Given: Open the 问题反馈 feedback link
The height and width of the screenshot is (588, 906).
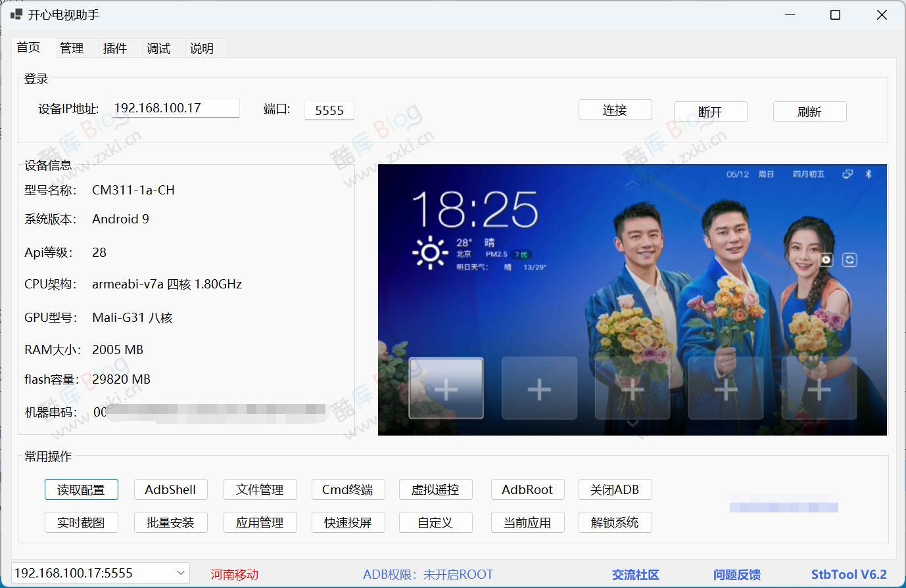Looking at the screenshot, I should click(736, 575).
